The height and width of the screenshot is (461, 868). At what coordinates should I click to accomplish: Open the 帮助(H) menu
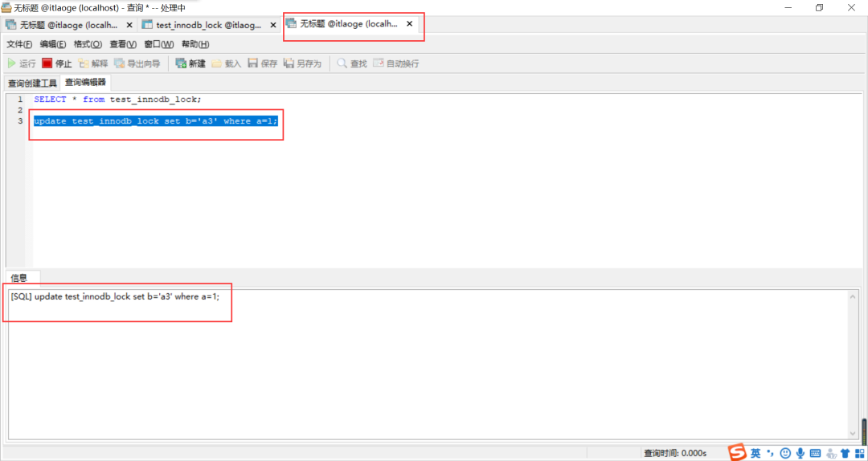point(195,44)
